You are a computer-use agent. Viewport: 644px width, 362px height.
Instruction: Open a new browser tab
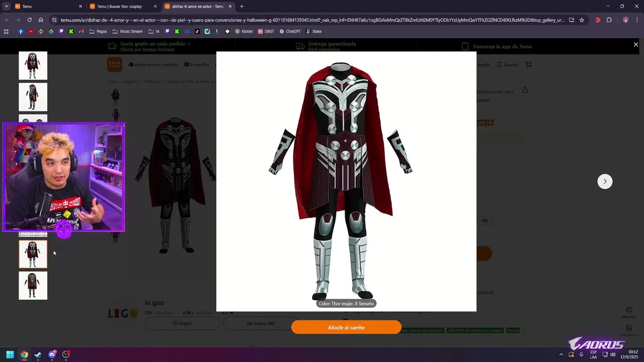(242, 7)
